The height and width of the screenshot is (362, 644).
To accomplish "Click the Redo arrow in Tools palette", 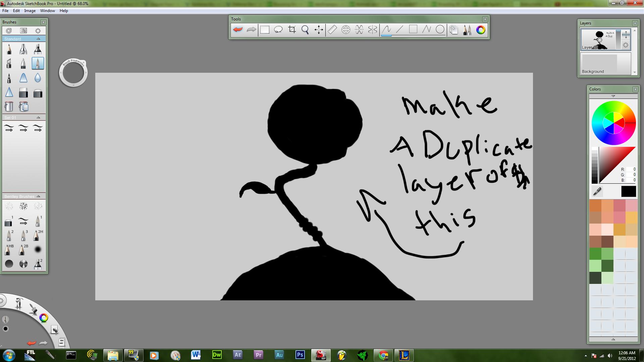I will click(x=251, y=30).
